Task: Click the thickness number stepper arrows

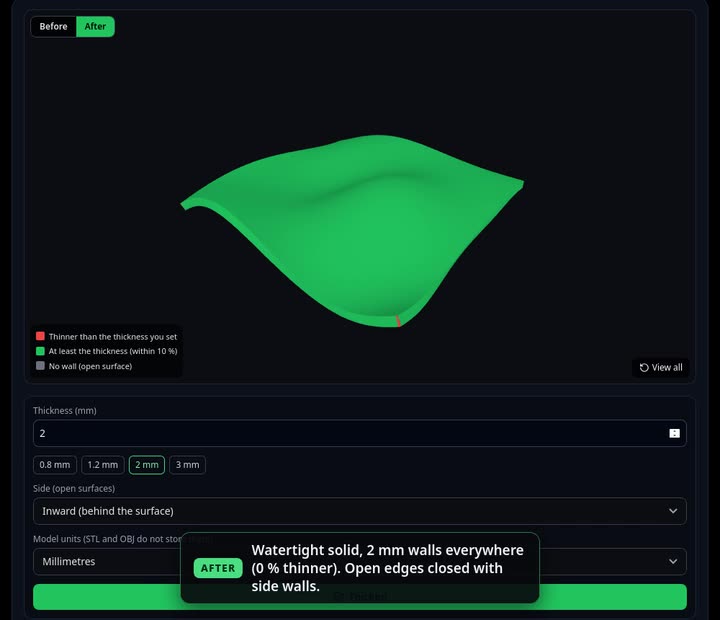Action: (x=674, y=433)
